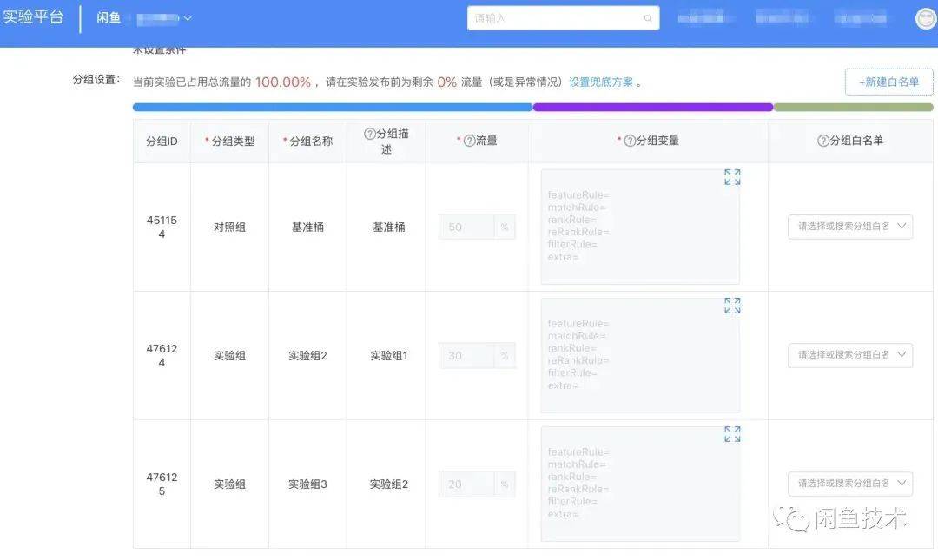The width and height of the screenshot is (938, 560).
Task: Click the help icon beside 分组白名单
Action: pos(823,142)
